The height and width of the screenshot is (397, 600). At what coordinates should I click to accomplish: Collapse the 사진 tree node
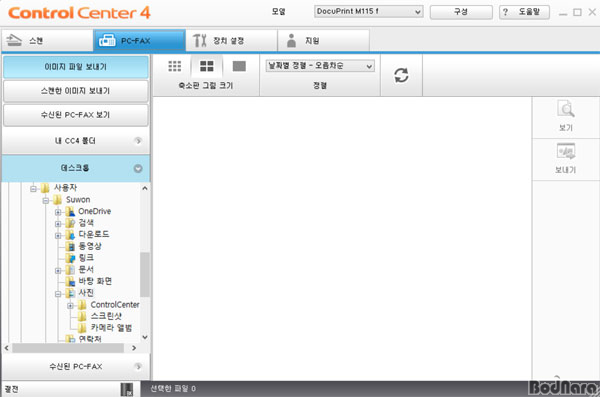click(58, 294)
